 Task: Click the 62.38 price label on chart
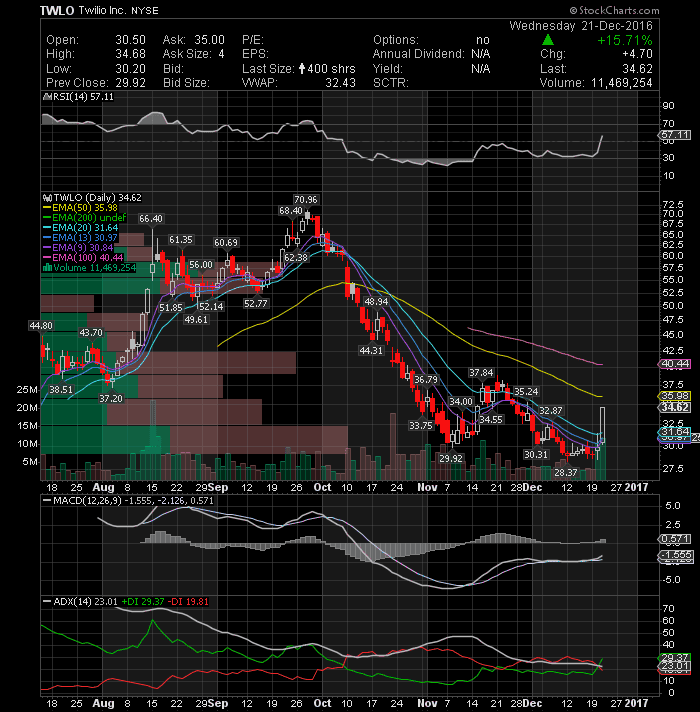pos(296,257)
